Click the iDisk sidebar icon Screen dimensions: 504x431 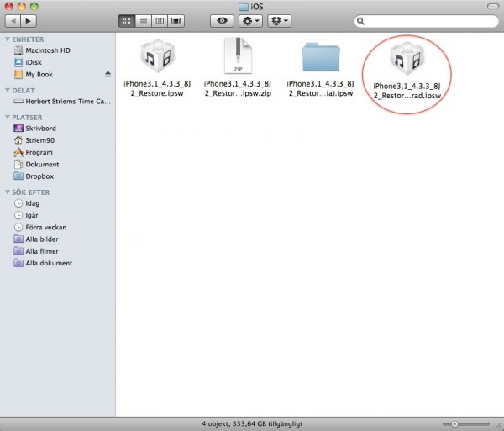(x=18, y=62)
